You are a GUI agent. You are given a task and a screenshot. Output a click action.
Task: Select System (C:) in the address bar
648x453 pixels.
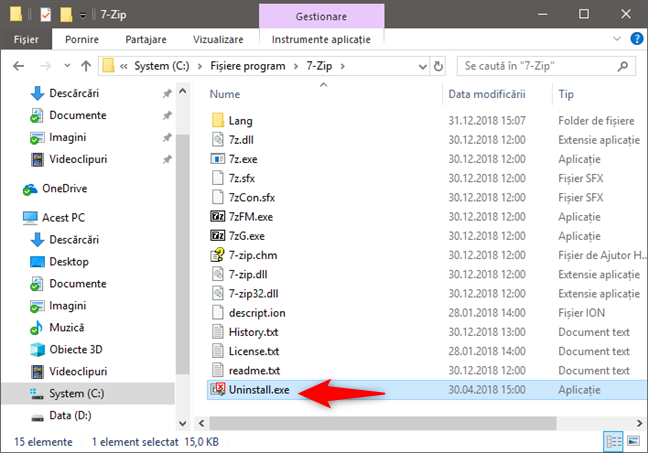tap(162, 66)
